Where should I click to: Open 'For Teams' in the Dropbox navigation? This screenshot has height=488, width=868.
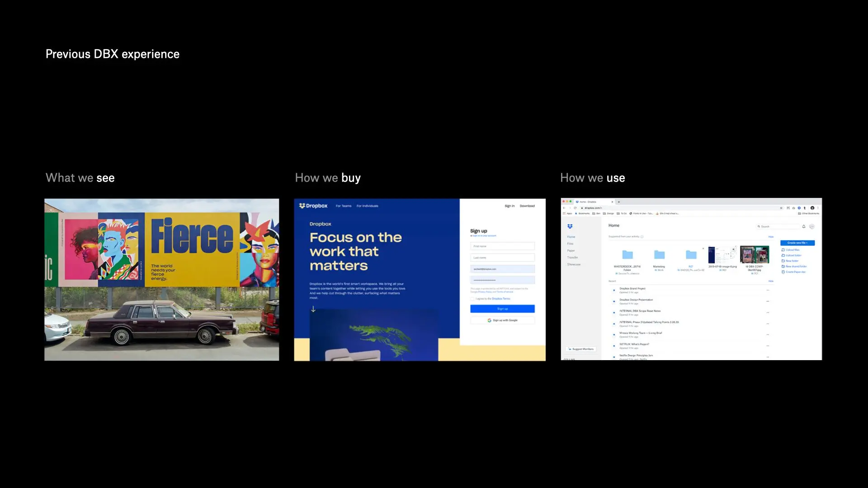pyautogui.click(x=343, y=206)
